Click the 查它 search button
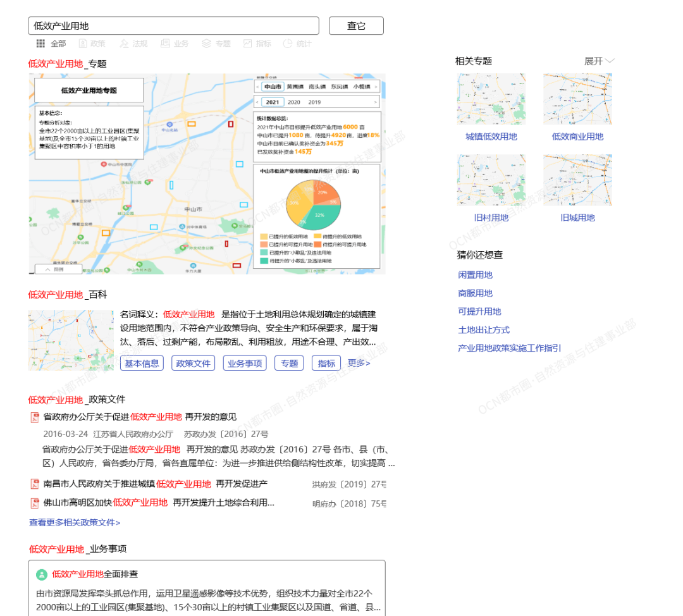The image size is (683, 616). 356,26
